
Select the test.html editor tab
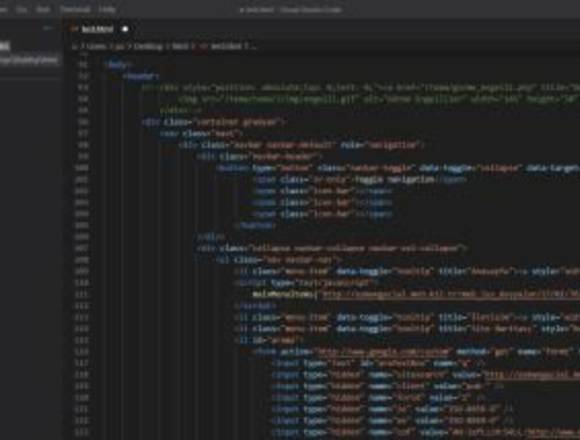97,29
